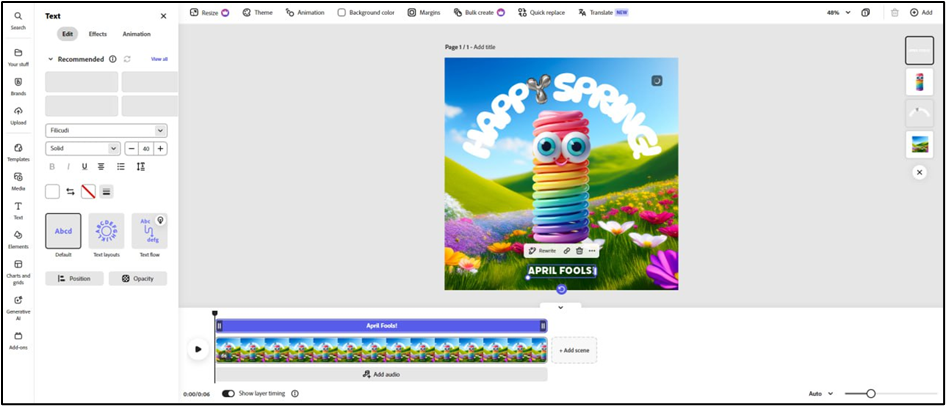Screen dimensions: 946x406
Task: Delete the text using floating trash icon
Action: coord(579,251)
